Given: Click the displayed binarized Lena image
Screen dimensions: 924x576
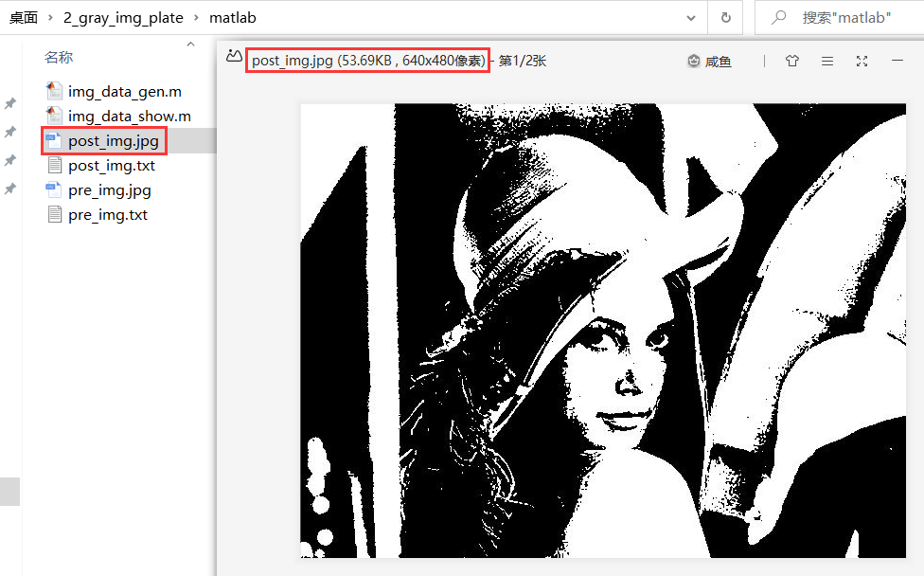Looking at the screenshot, I should [602, 331].
